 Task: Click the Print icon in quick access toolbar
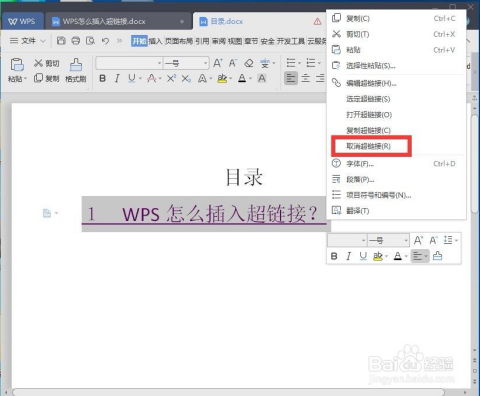pyautogui.click(x=76, y=41)
